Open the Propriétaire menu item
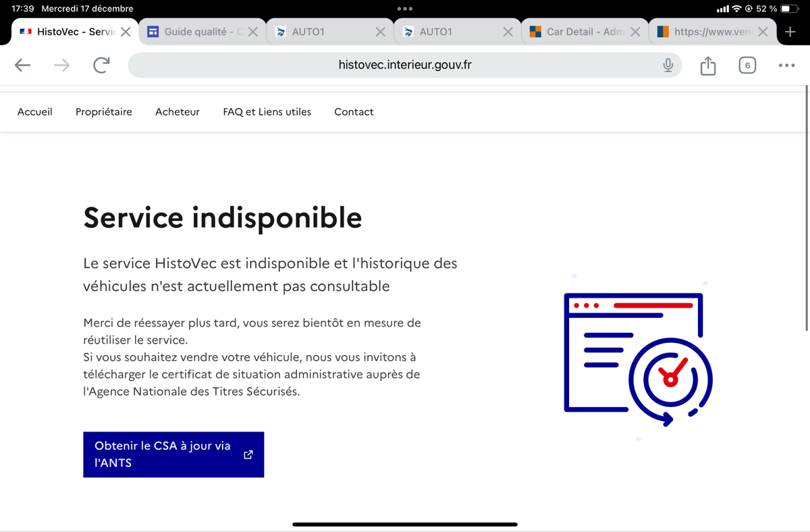810x532 pixels. click(x=103, y=112)
